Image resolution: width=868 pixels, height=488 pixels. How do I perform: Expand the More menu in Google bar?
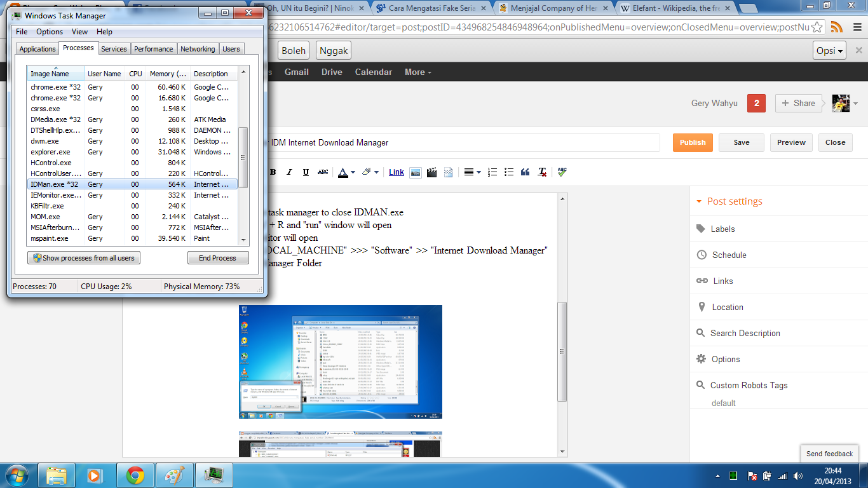click(x=418, y=72)
